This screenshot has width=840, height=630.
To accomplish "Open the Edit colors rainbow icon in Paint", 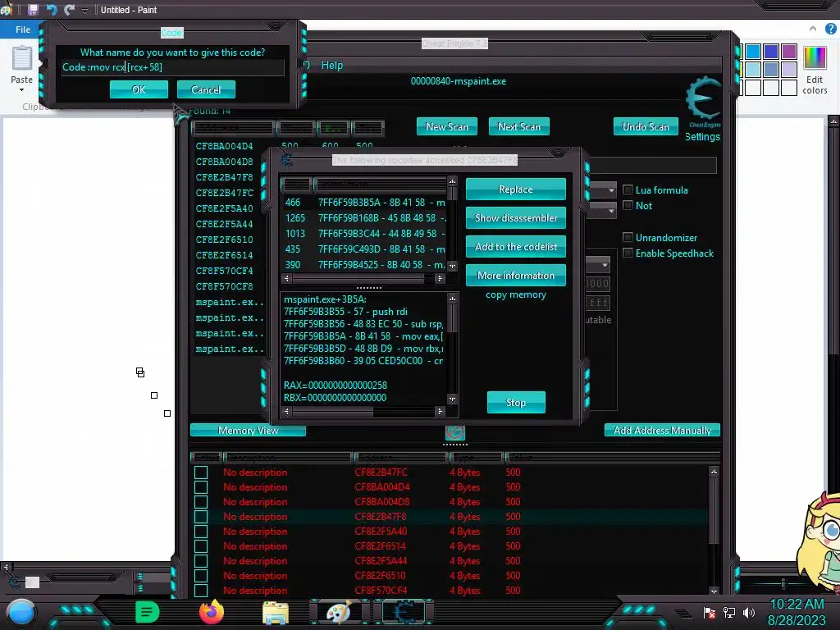I will point(815,58).
